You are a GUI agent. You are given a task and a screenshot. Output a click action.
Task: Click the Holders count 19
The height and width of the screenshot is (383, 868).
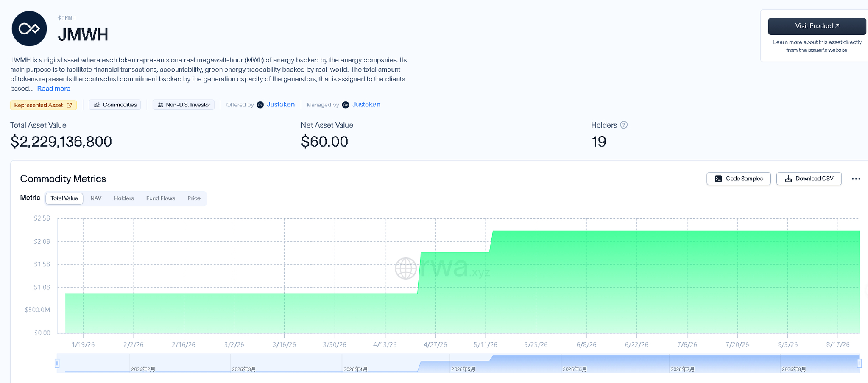599,142
